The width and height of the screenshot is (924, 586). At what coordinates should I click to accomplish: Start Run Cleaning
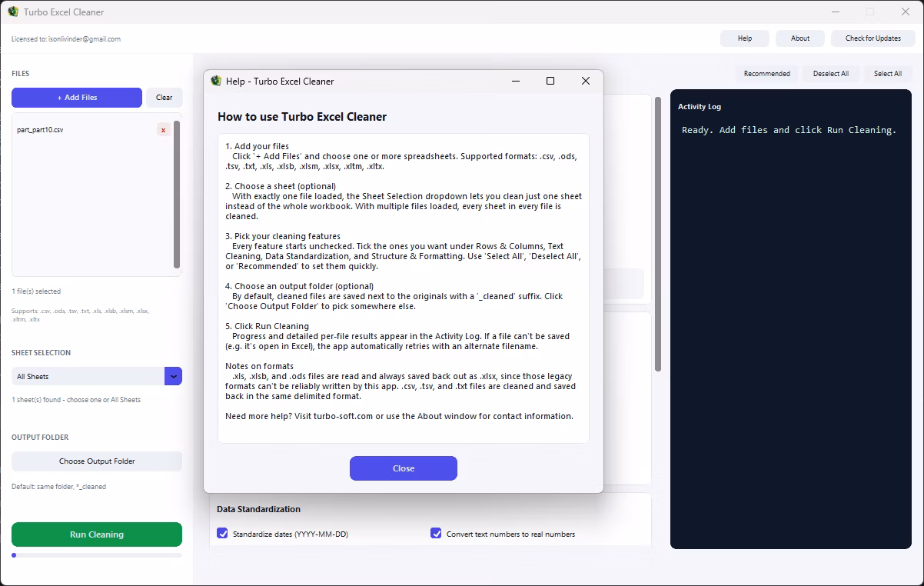pos(97,534)
